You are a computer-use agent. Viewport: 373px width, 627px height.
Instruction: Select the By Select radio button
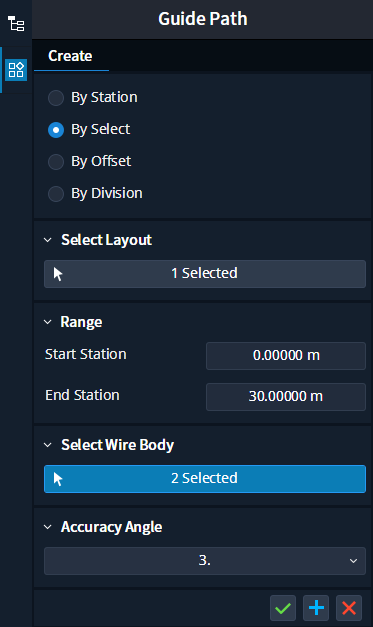tap(56, 130)
